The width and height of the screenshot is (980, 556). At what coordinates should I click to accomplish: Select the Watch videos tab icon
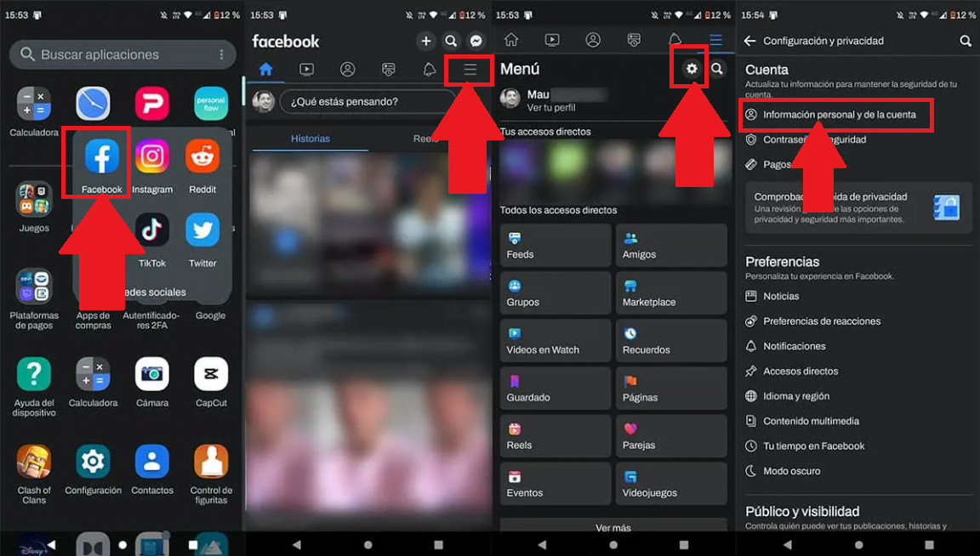(x=306, y=69)
